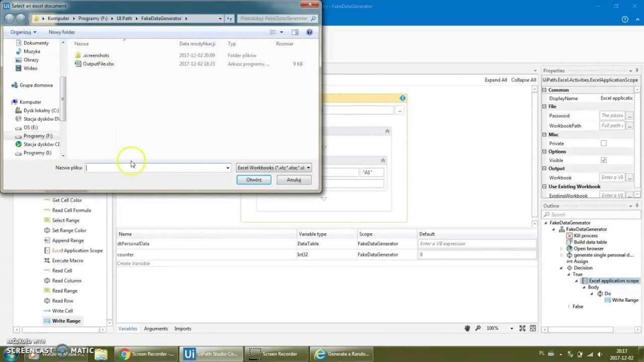Open OutputFile.xlsx in the file dialog
The height and width of the screenshot is (362, 644).
pos(98,64)
